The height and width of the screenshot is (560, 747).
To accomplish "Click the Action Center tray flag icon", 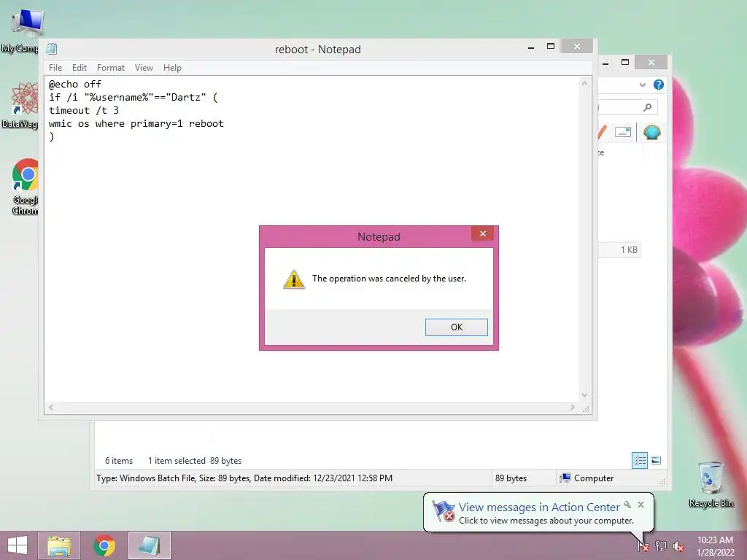I will click(643, 545).
